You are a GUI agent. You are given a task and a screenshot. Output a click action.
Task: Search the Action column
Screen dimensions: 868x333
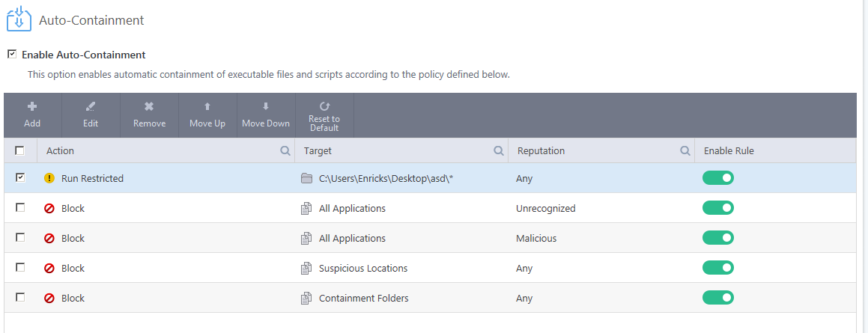point(285,150)
